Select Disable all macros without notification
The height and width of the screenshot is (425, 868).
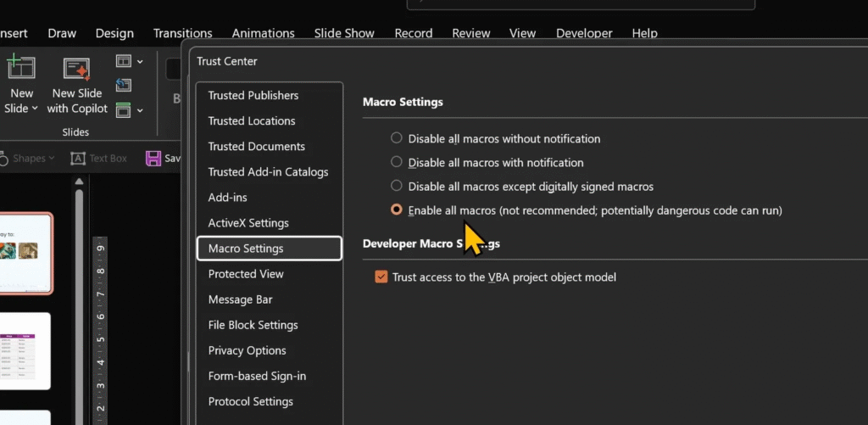point(396,138)
